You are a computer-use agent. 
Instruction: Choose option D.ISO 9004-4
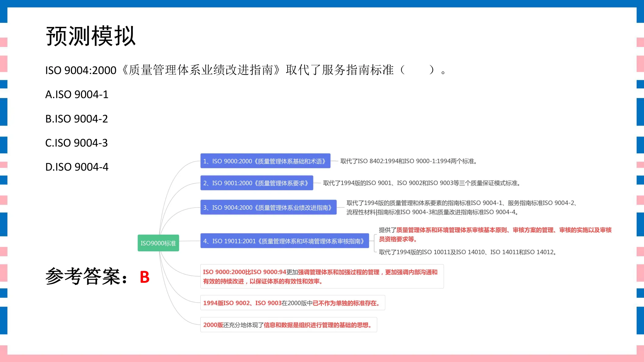point(77,167)
